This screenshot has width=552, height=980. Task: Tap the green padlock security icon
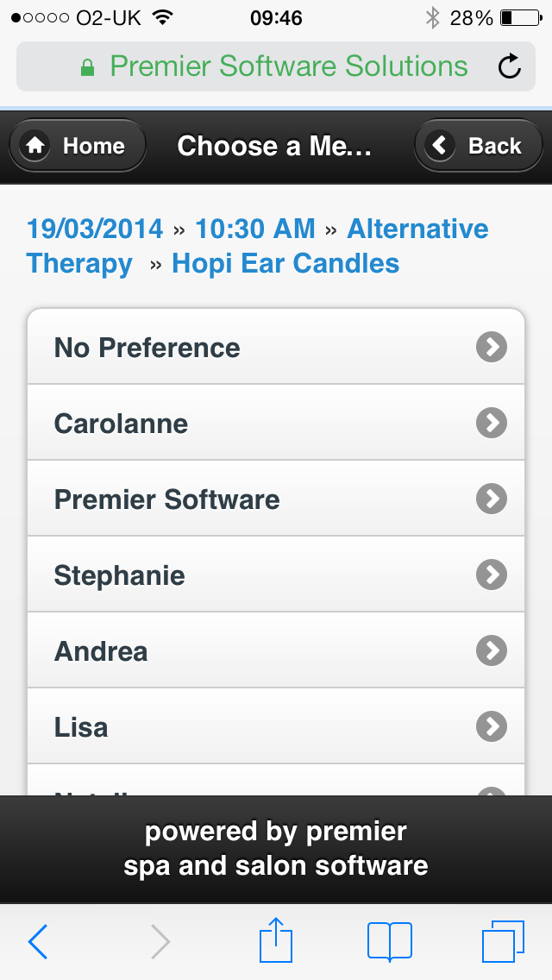[x=87, y=68]
